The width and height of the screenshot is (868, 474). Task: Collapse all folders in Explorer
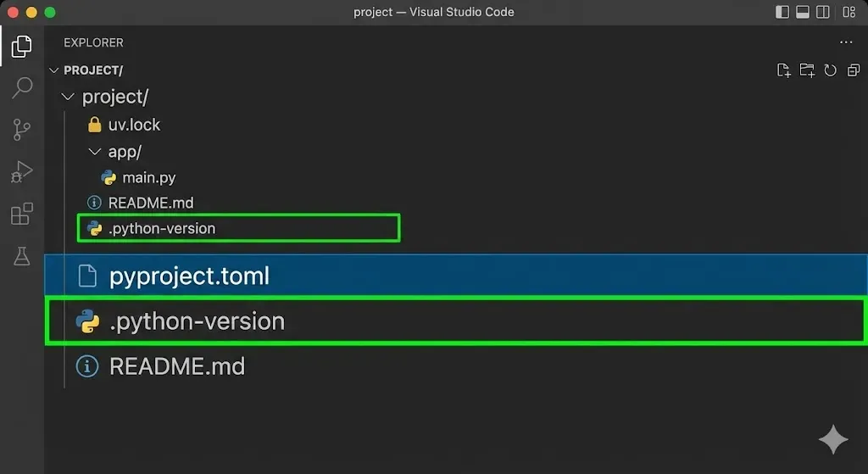(851, 70)
